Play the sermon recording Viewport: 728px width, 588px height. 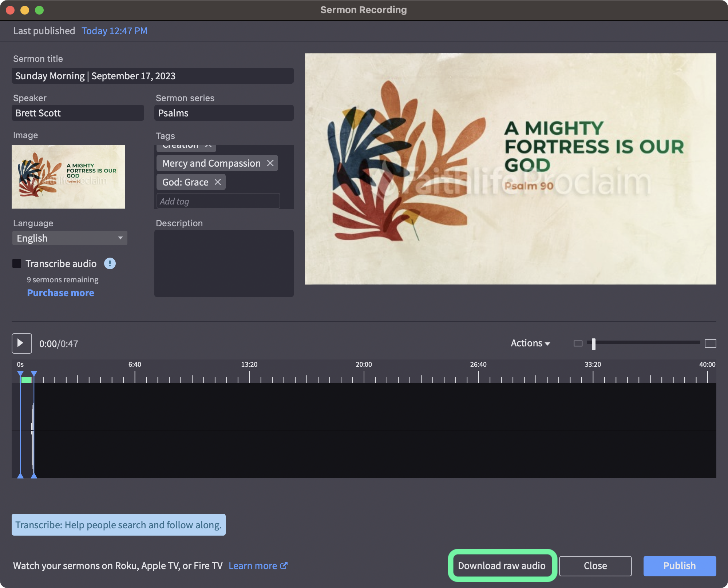(21, 343)
